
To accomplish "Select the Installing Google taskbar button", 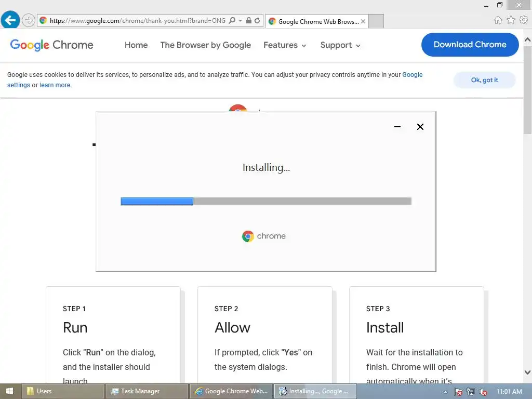I will [x=315, y=391].
